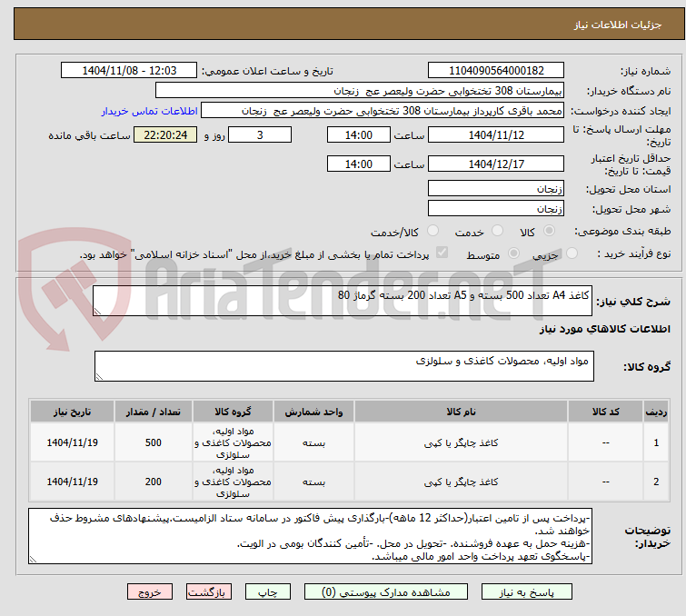This screenshot has width=686, height=616.
Task: Click the buyer organization name field
Action: point(359,91)
